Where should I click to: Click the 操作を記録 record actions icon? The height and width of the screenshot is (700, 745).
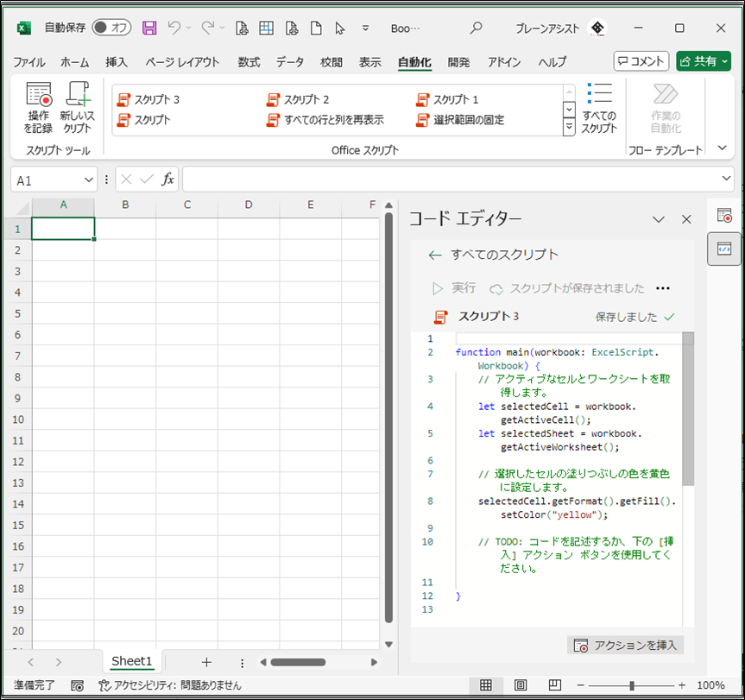pos(39,107)
